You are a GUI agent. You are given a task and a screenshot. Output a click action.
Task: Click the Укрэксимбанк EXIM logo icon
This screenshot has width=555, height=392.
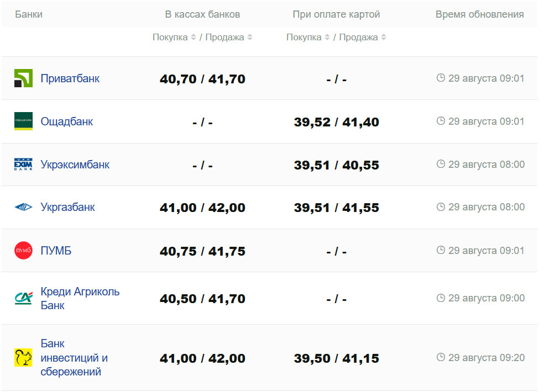(23, 165)
